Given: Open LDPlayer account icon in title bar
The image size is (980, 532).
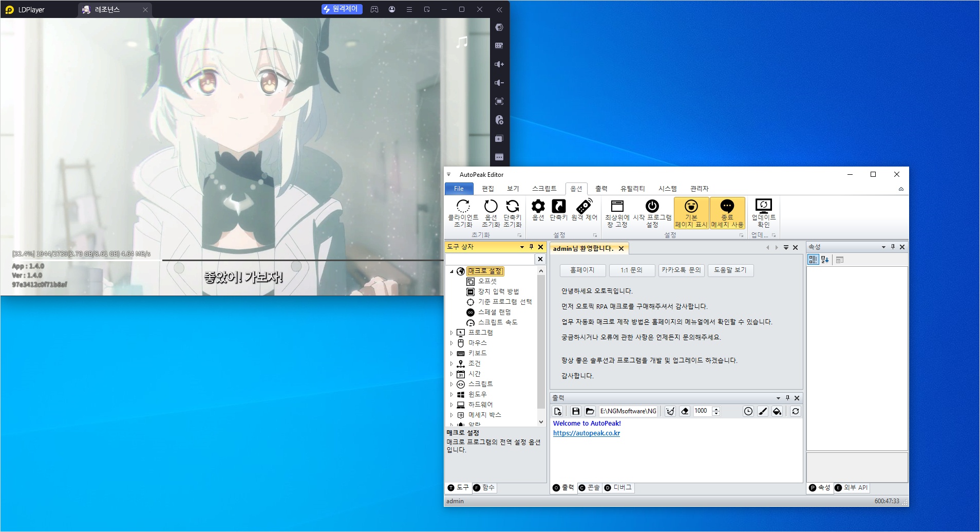Looking at the screenshot, I should point(392,9).
